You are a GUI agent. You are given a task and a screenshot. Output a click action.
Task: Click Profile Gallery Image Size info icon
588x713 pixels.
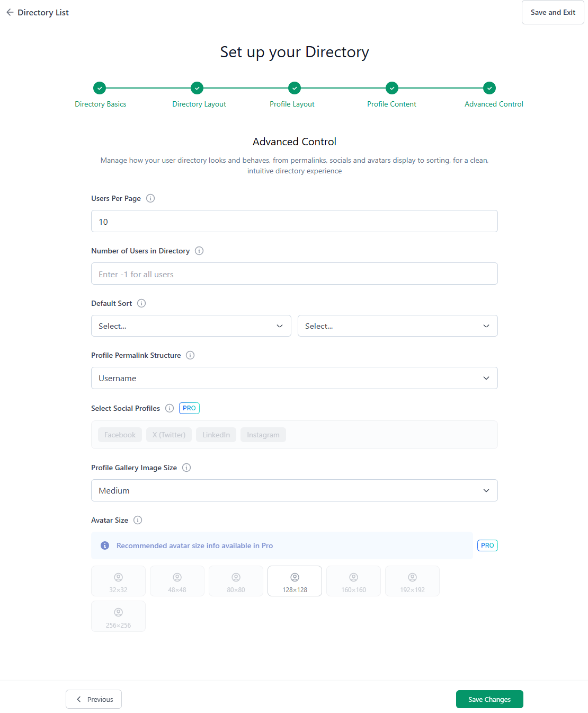tap(186, 468)
